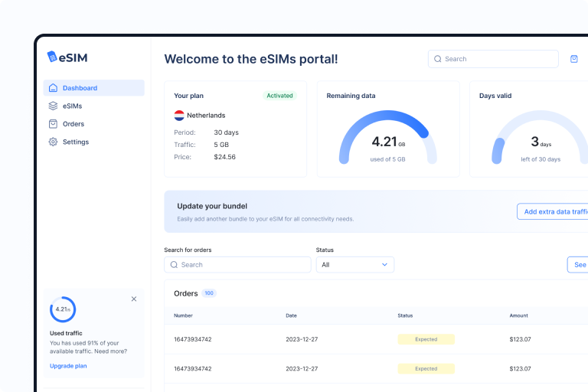This screenshot has width=588, height=392.
Task: Click the Days valid gauge
Action: click(540, 137)
